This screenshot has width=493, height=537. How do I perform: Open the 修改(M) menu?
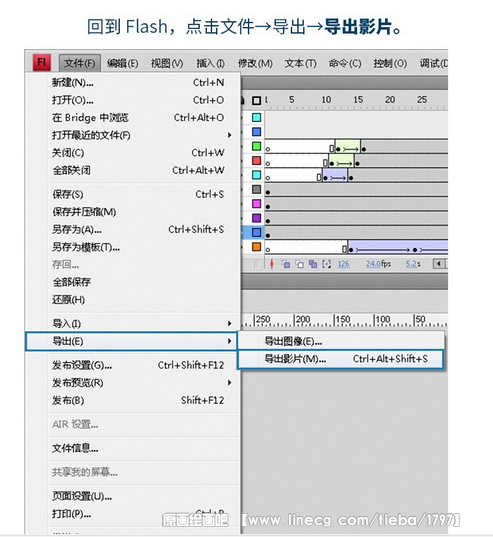click(x=255, y=63)
